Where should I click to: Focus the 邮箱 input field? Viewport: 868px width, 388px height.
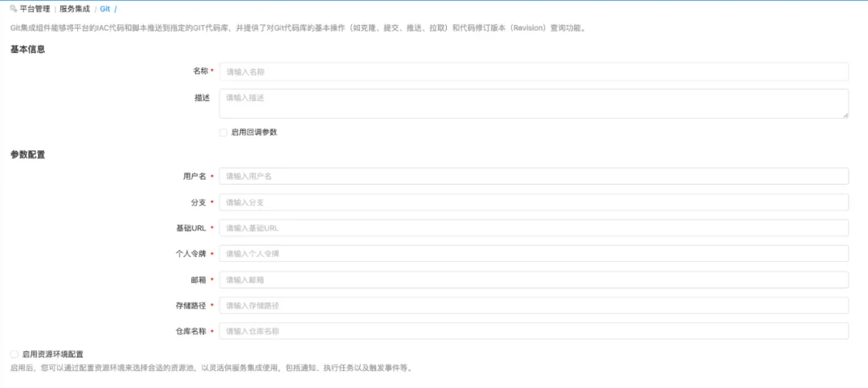pyautogui.click(x=534, y=280)
